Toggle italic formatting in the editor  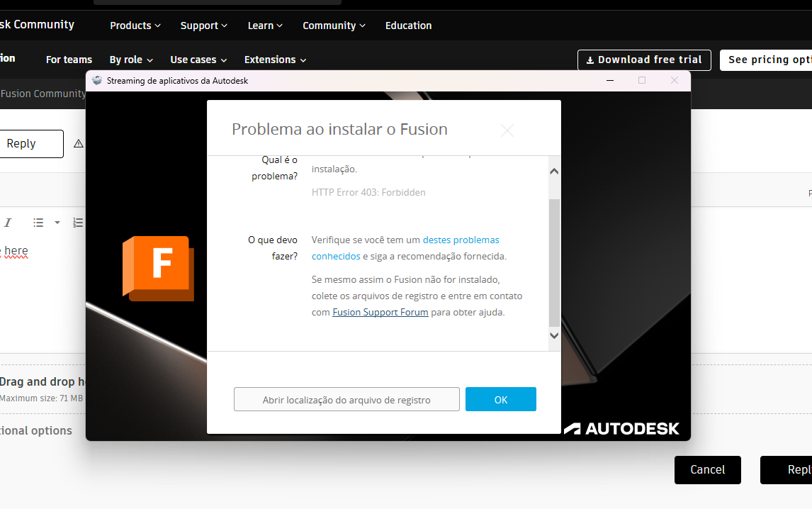pyautogui.click(x=8, y=223)
